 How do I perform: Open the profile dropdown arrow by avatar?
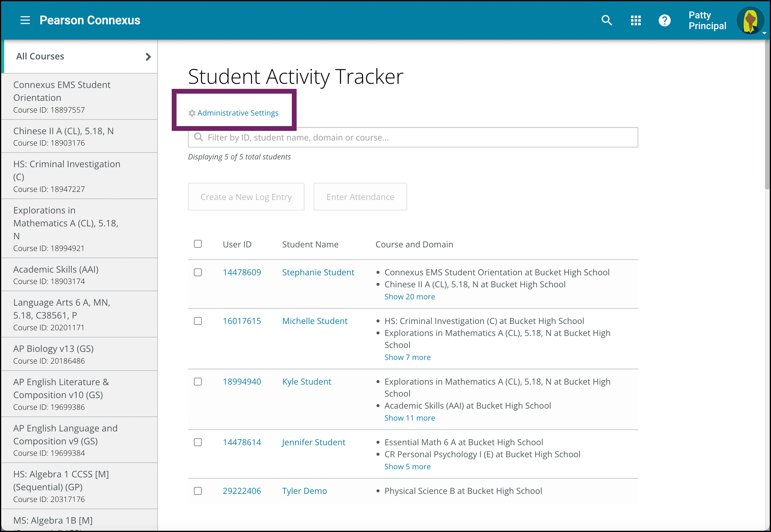764,33
